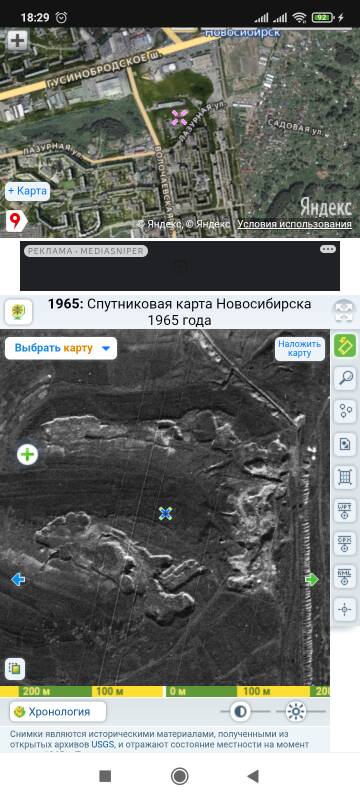Open the 'Хронология' button
The width and height of the screenshot is (360, 800).
coord(58,712)
